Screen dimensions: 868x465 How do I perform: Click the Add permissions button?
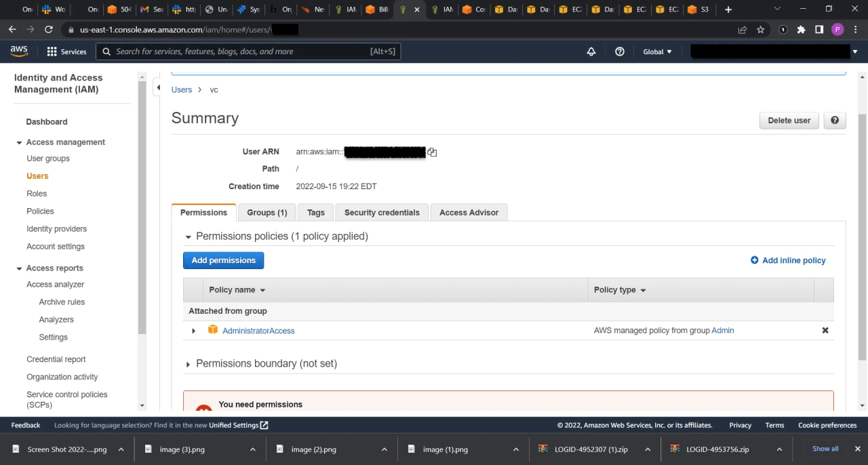point(223,260)
